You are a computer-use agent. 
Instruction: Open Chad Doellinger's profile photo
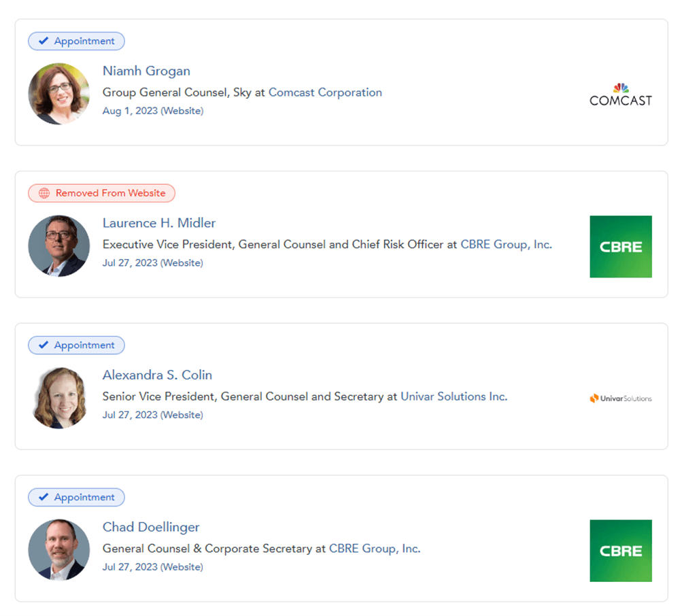59,550
